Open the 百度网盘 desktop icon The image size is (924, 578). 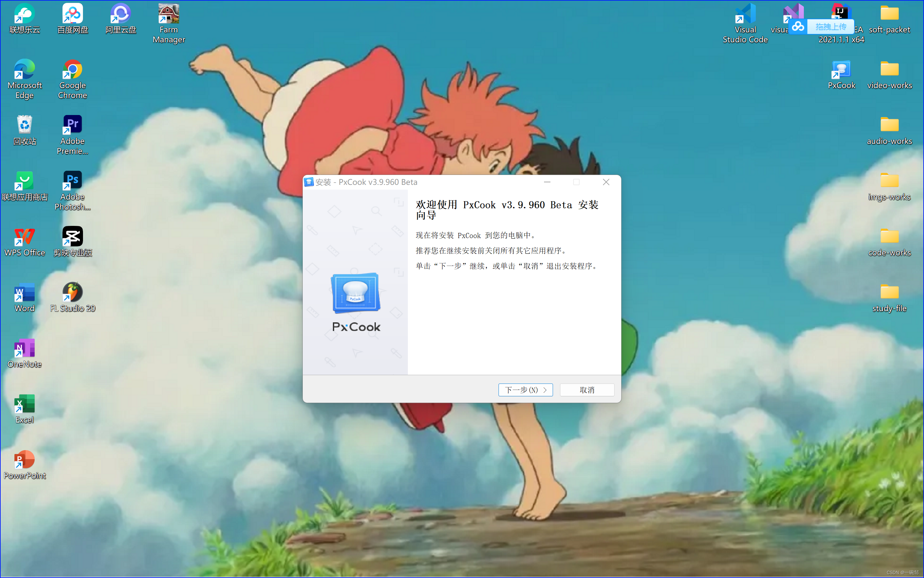pyautogui.click(x=73, y=19)
